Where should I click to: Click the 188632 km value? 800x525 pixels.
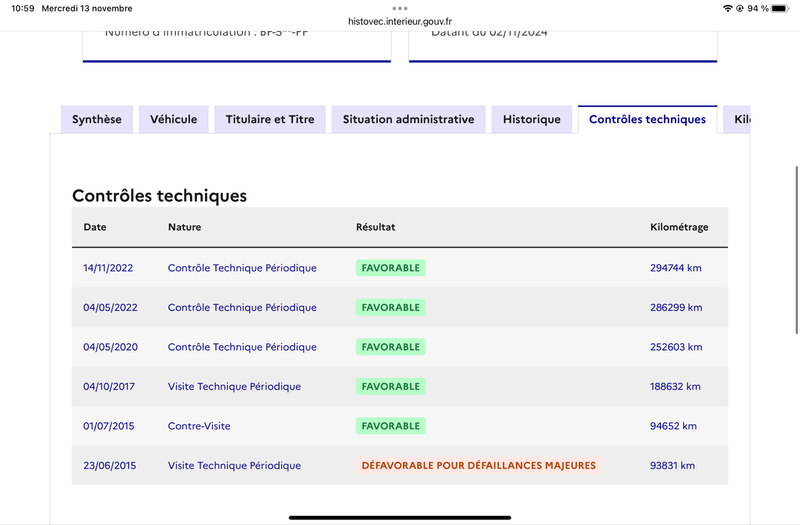pos(675,387)
